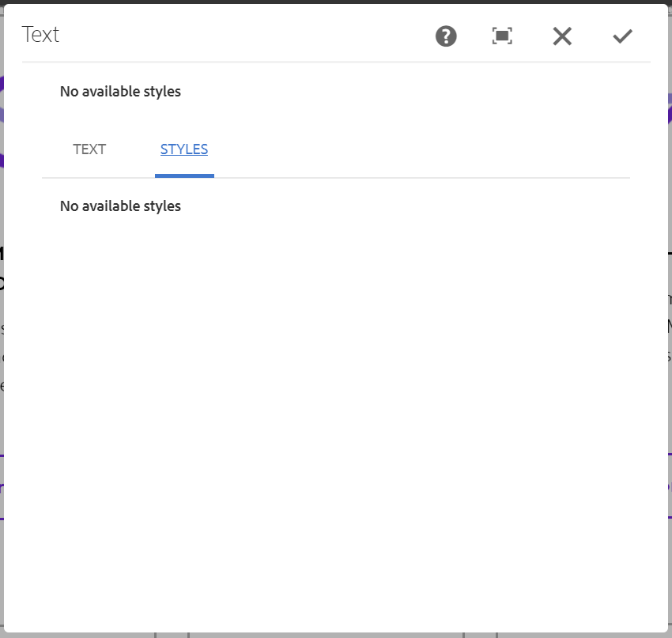Click the dark bar above the dialog
Screen dimensions: 672x638
pyautogui.click(x=336, y=2)
